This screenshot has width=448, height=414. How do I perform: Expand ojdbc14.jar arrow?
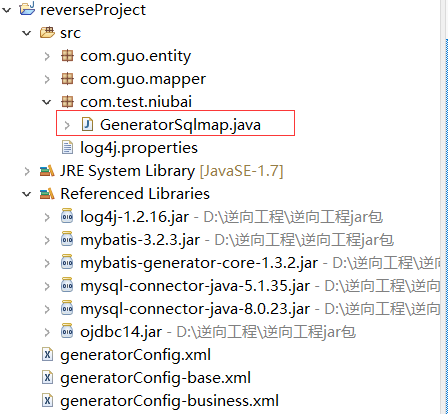[47, 332]
